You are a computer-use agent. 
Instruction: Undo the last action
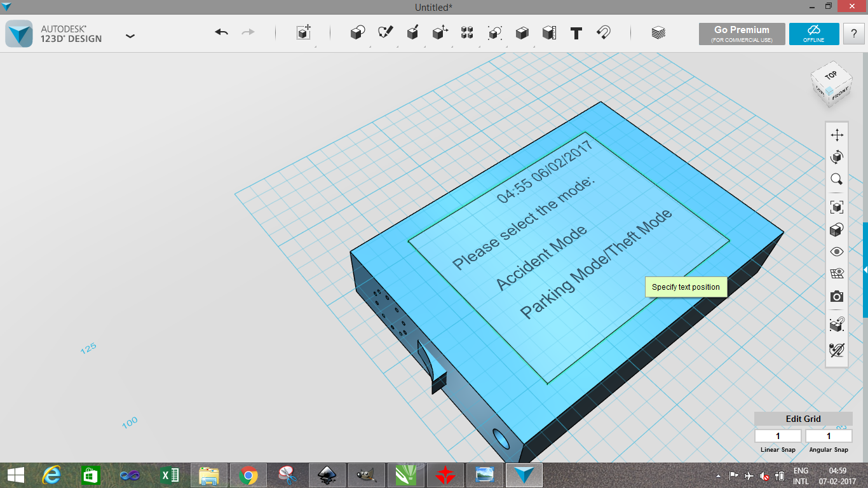coord(221,32)
